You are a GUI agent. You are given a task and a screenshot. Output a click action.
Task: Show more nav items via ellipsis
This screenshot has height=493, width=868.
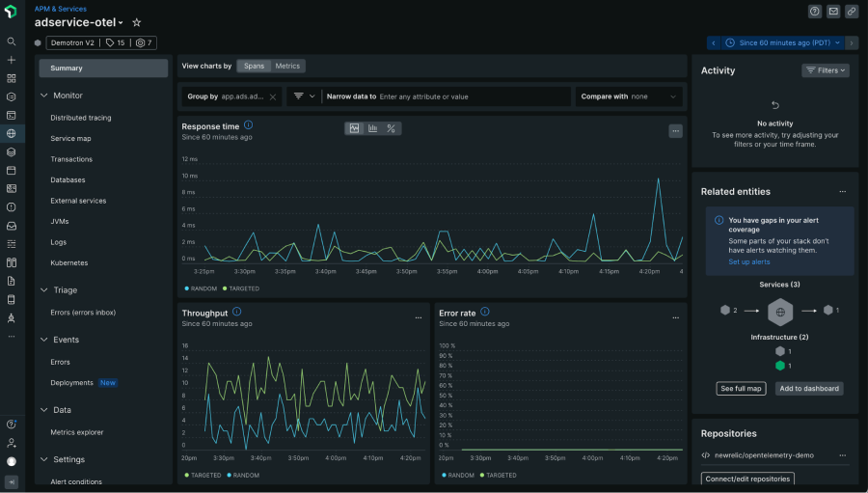11,337
